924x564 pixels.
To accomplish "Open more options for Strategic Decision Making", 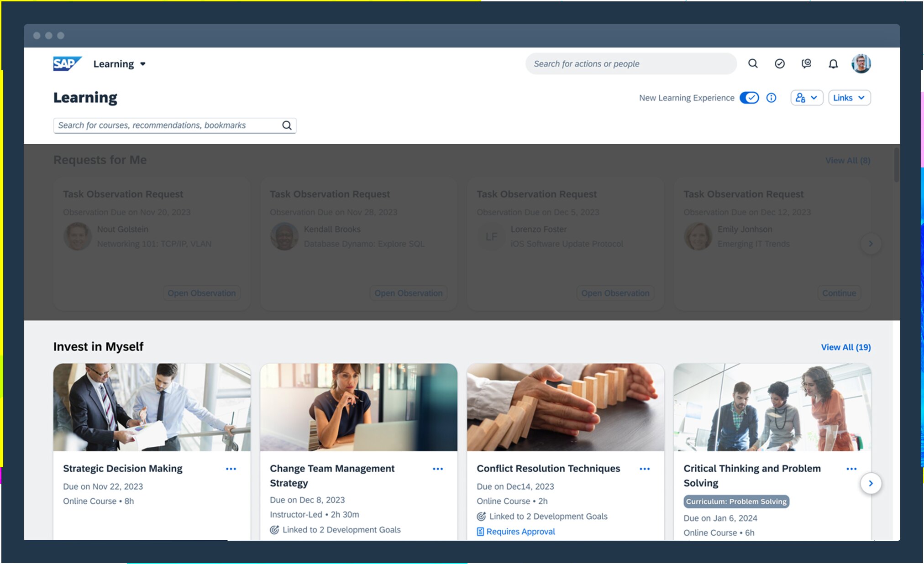I will click(x=231, y=469).
